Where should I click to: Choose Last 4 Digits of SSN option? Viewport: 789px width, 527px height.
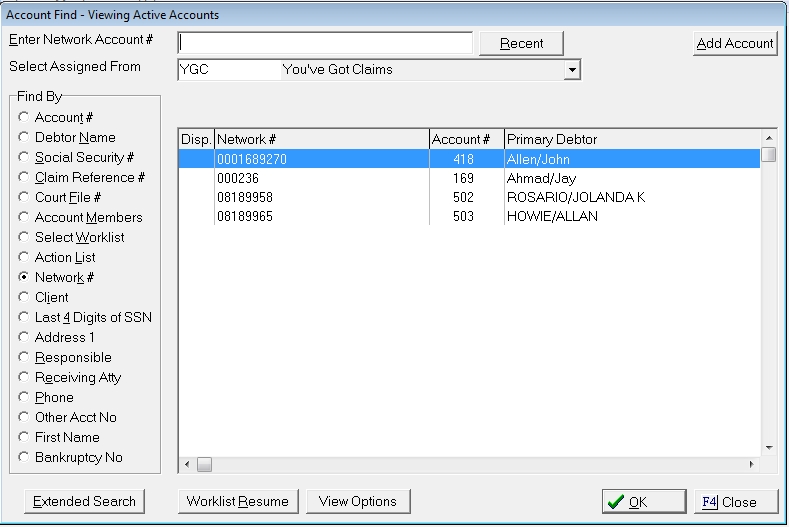coord(24,318)
